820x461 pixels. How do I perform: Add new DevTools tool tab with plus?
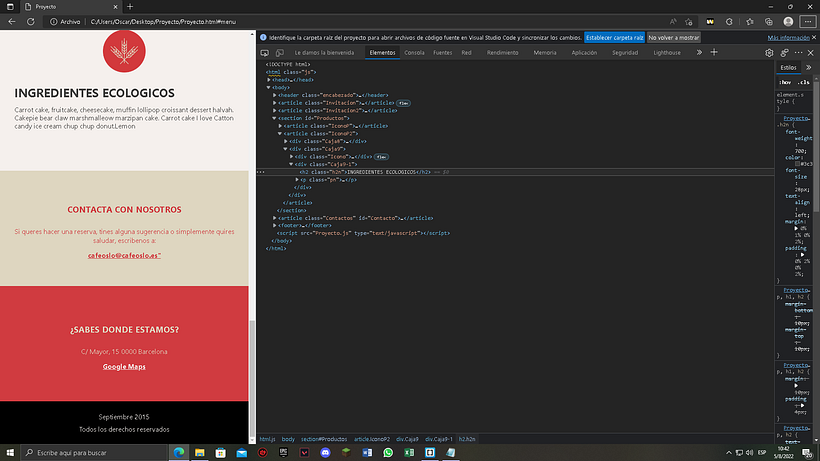pyautogui.click(x=714, y=52)
